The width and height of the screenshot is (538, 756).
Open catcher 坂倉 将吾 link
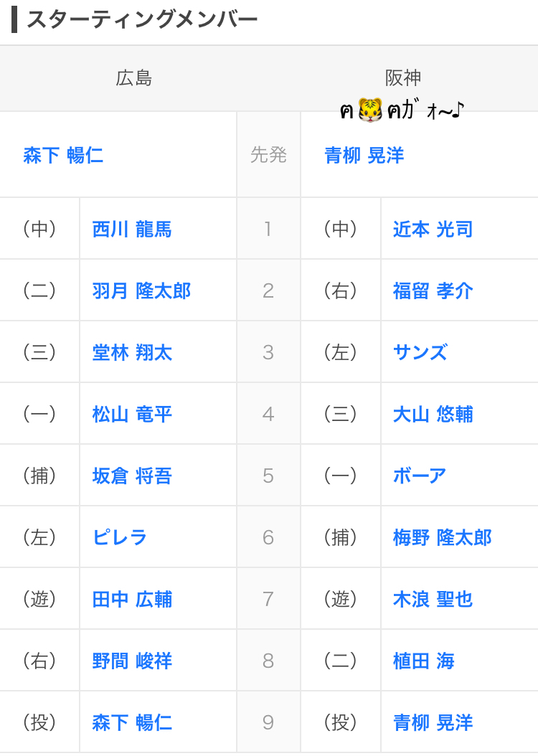132,476
